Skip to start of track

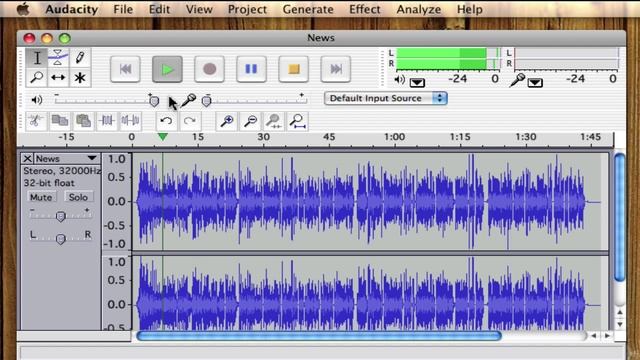click(125, 69)
